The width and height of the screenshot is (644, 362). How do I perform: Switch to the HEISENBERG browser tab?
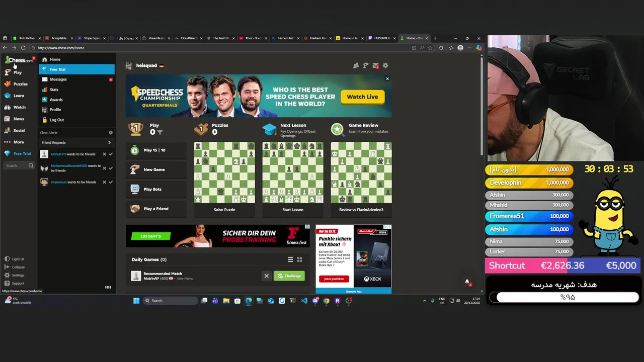point(381,38)
